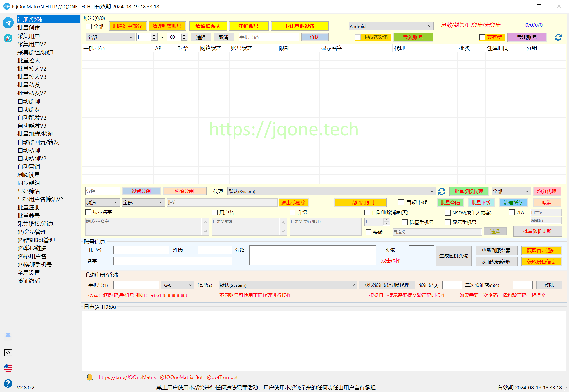Toggle the pin icon in left sidebar
This screenshot has height=392, width=569.
8,336
